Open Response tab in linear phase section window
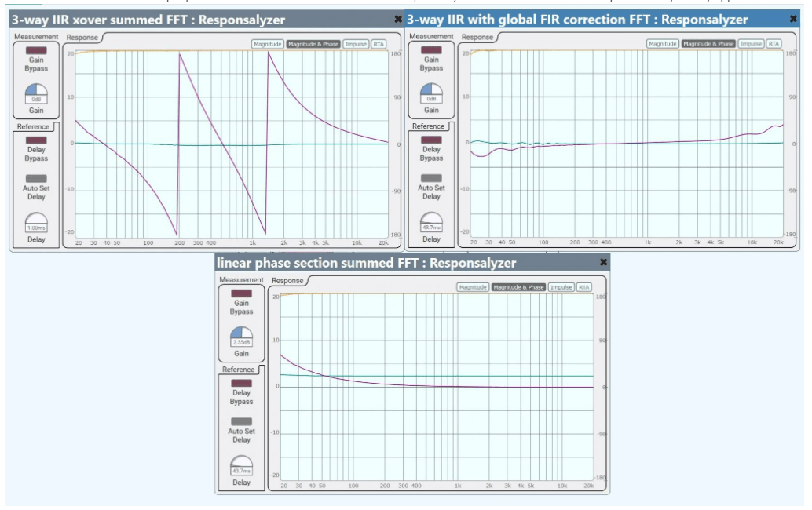812x510 pixels. [x=287, y=280]
